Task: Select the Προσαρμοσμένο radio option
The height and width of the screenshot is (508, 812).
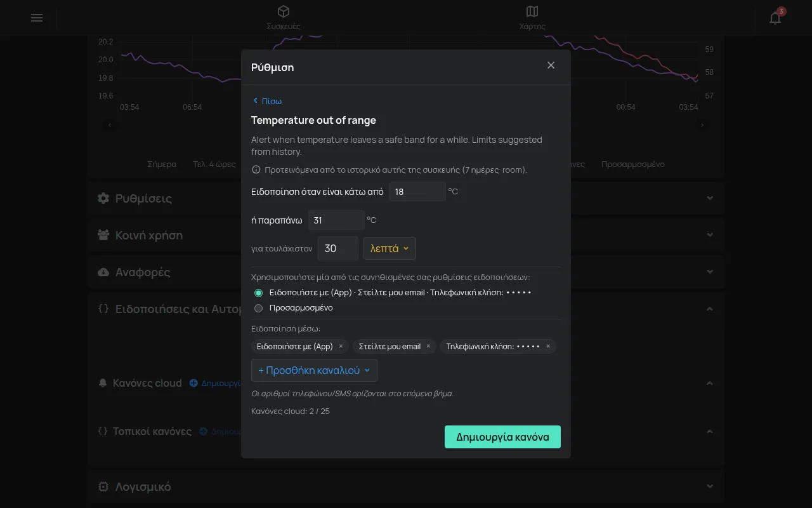Action: [x=258, y=308]
